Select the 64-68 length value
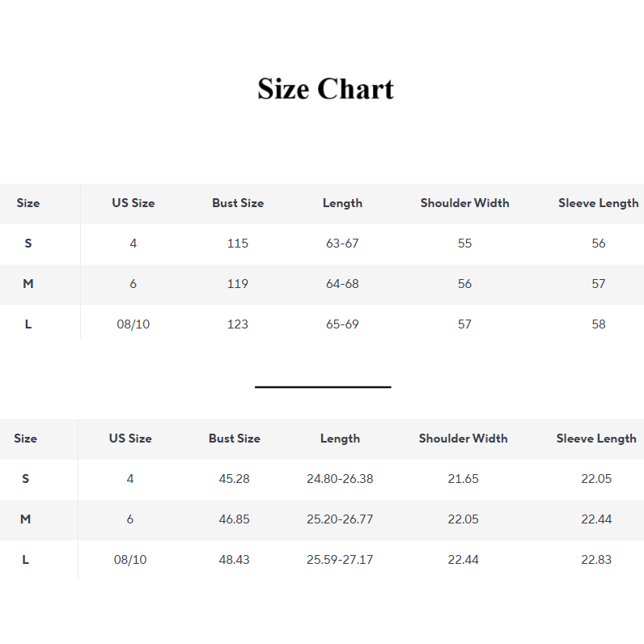The image size is (644, 644). tap(342, 284)
